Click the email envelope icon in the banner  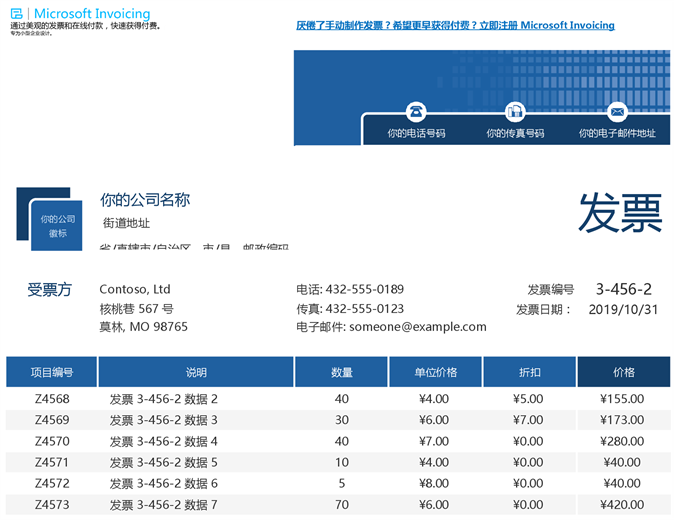point(617,111)
